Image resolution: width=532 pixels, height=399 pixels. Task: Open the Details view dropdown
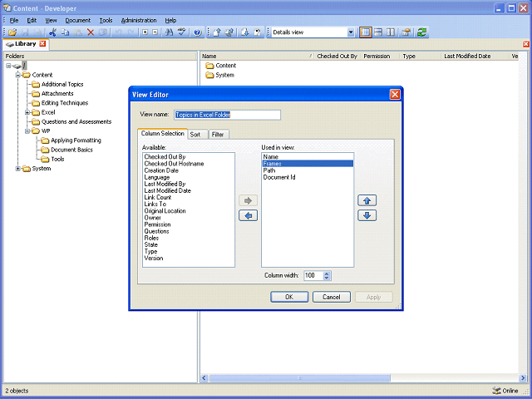pyautogui.click(x=351, y=32)
